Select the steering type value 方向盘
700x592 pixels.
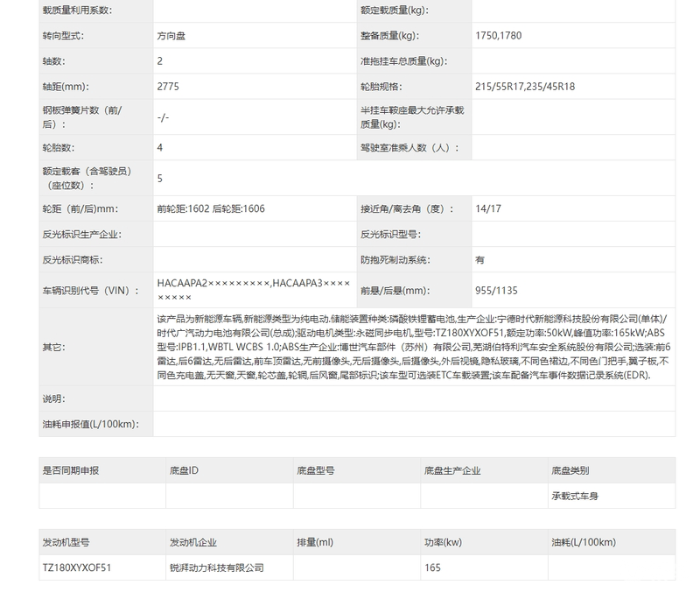[x=171, y=36]
